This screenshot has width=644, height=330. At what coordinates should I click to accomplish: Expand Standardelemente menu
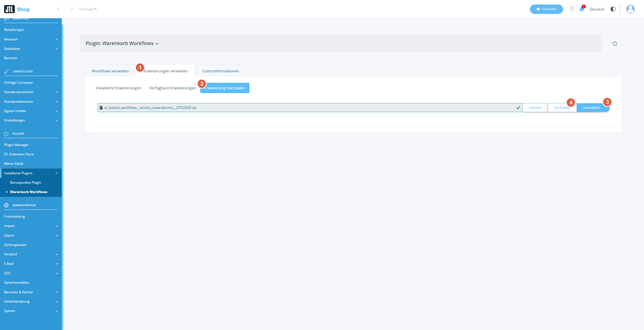pyautogui.click(x=31, y=101)
